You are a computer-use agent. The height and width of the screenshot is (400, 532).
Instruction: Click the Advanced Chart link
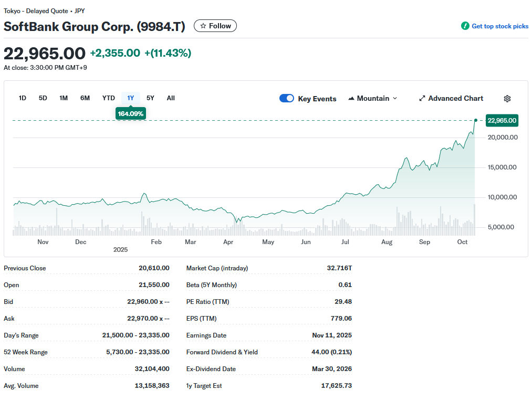coord(455,99)
